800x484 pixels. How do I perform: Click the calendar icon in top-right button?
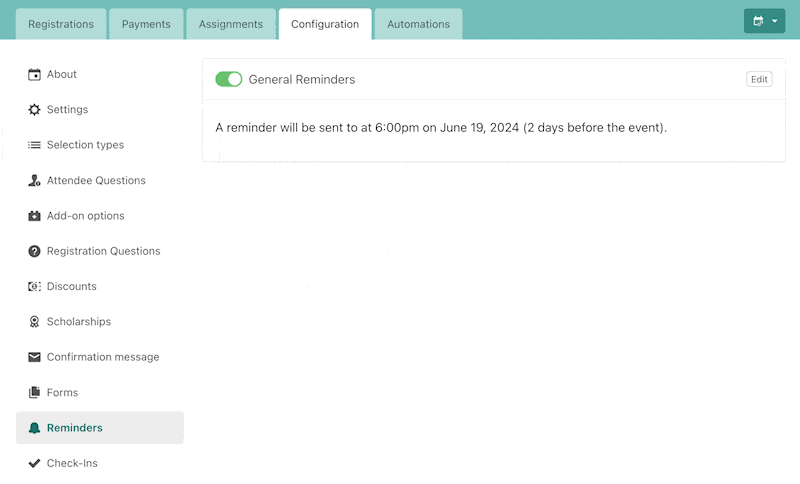pyautogui.click(x=759, y=21)
